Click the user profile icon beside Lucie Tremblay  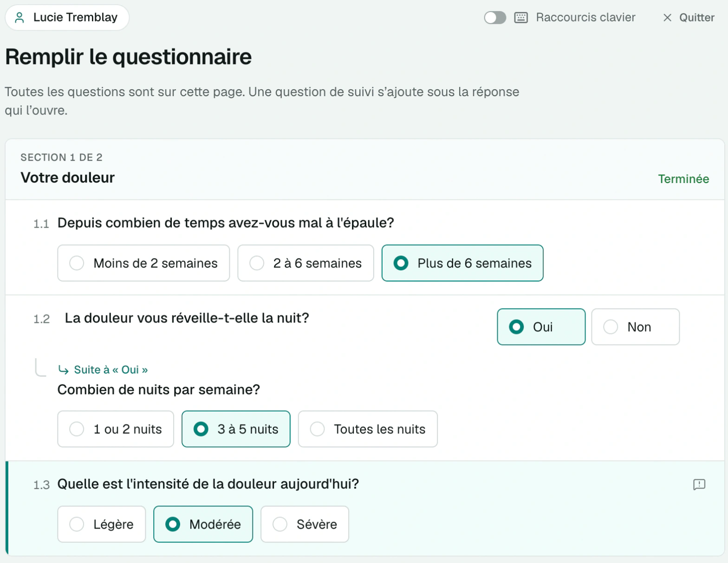click(x=19, y=18)
